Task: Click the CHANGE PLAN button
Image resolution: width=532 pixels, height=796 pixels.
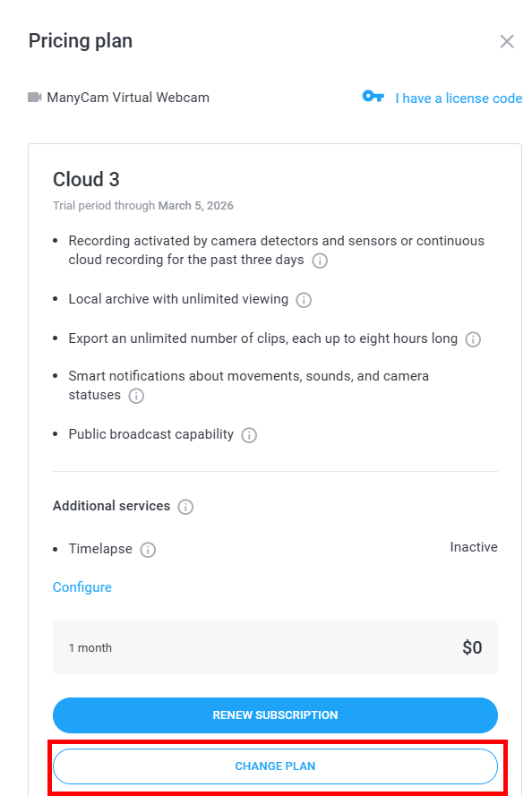Action: [x=275, y=766]
